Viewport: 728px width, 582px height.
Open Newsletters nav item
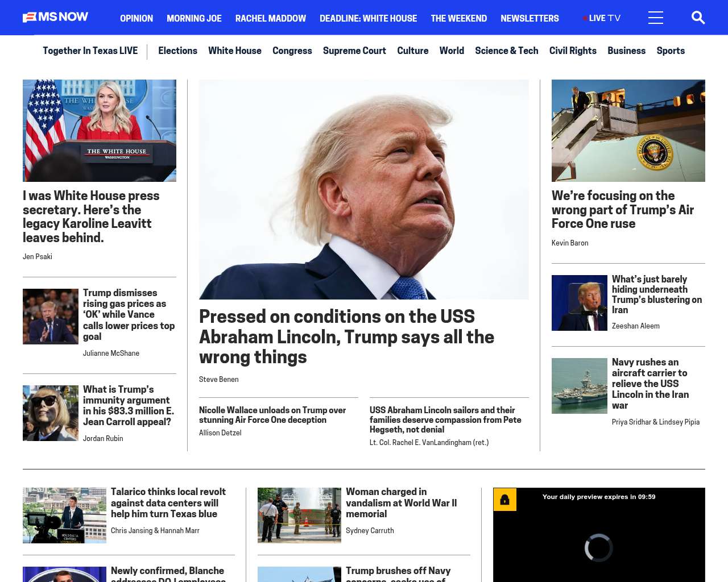[530, 18]
